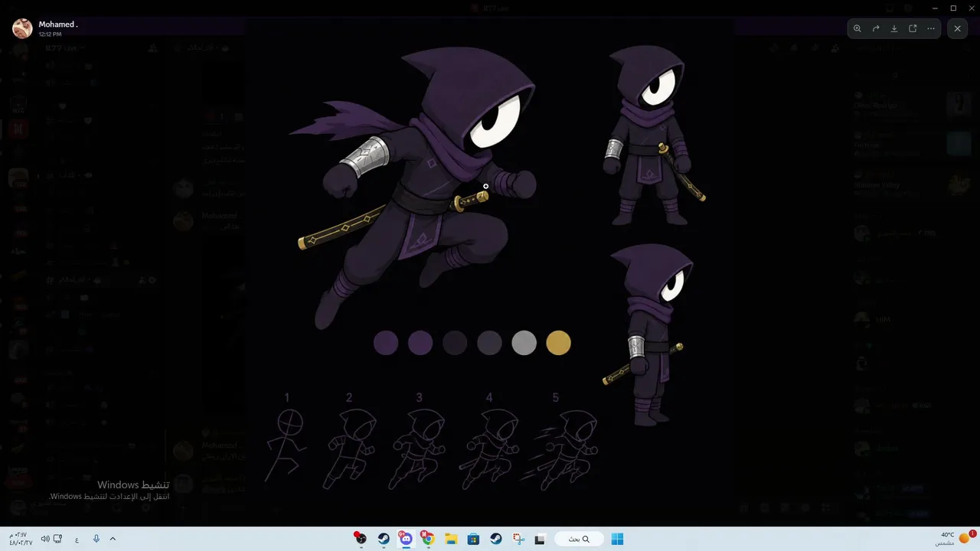The width and height of the screenshot is (980, 551).
Task: Switch to Discord in the taskbar
Action: point(406,539)
